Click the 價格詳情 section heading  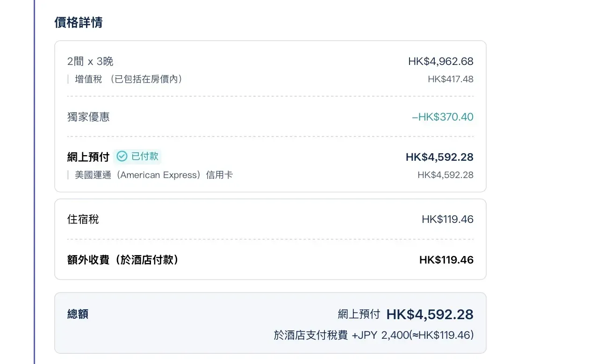click(x=79, y=22)
